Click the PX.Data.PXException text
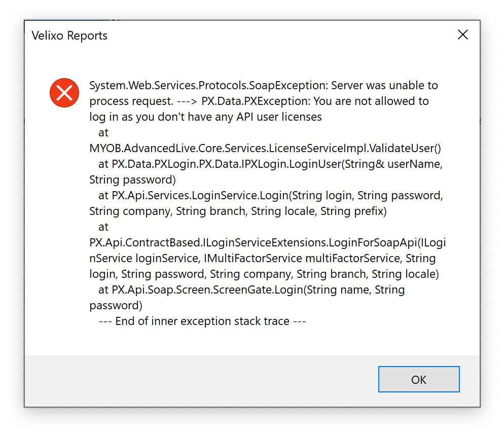 click(x=256, y=101)
